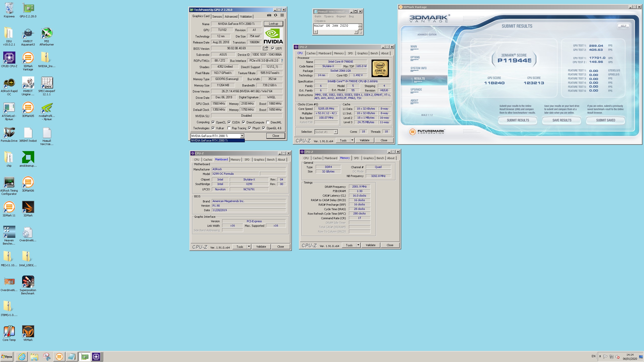This screenshot has width=644, height=362.
Task: Open 3DMark05 desktop shortcut
Action: point(28,110)
